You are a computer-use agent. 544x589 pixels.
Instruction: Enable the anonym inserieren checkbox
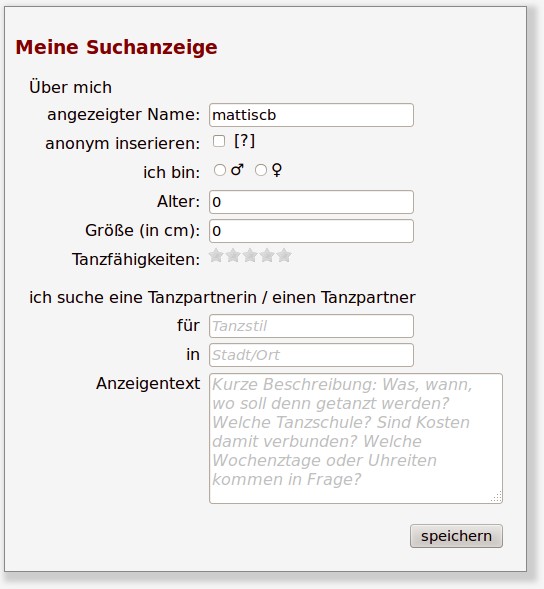[x=219, y=141]
